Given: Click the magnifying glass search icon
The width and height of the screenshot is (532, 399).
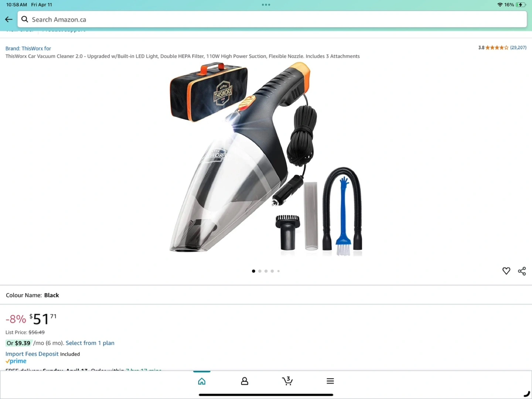Looking at the screenshot, I should [x=25, y=20].
